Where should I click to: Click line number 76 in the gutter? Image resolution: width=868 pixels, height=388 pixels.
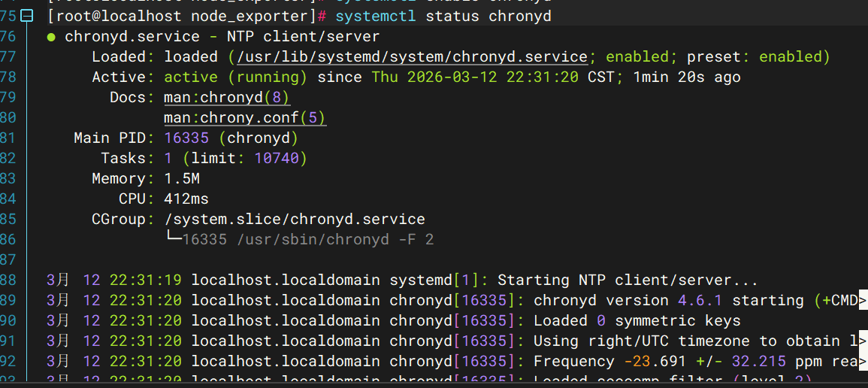(x=8, y=37)
